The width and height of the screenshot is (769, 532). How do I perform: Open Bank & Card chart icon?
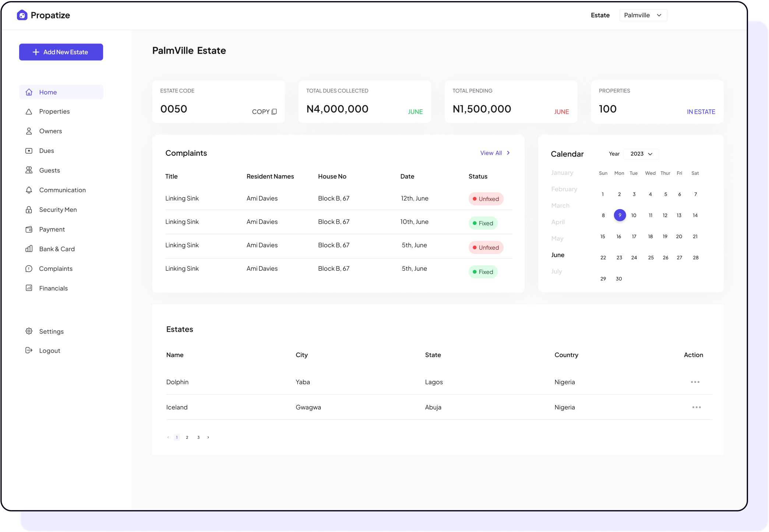click(x=29, y=249)
